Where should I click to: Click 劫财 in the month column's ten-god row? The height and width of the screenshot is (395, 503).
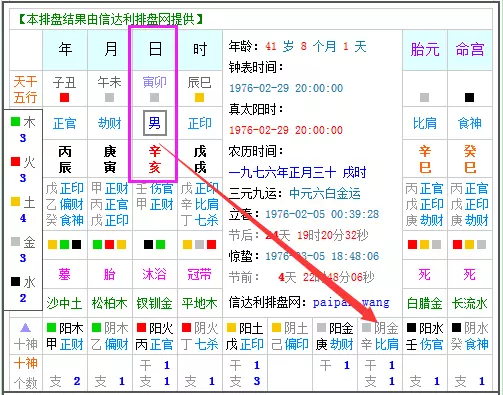click(110, 123)
